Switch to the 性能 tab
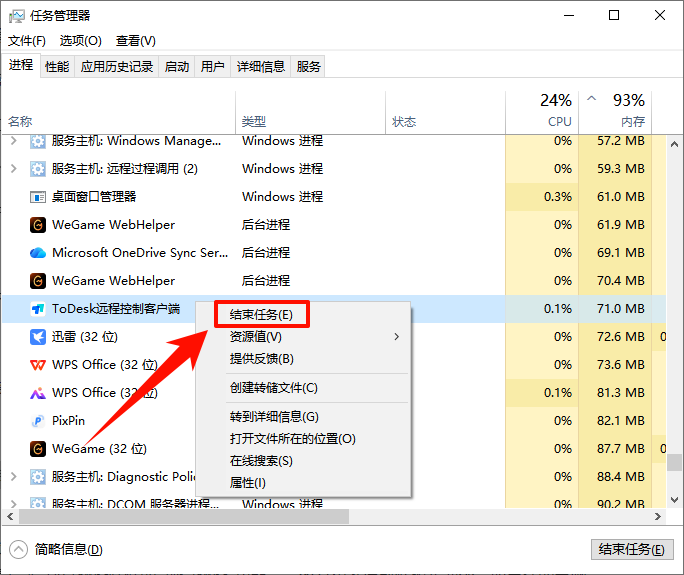 pos(57,67)
